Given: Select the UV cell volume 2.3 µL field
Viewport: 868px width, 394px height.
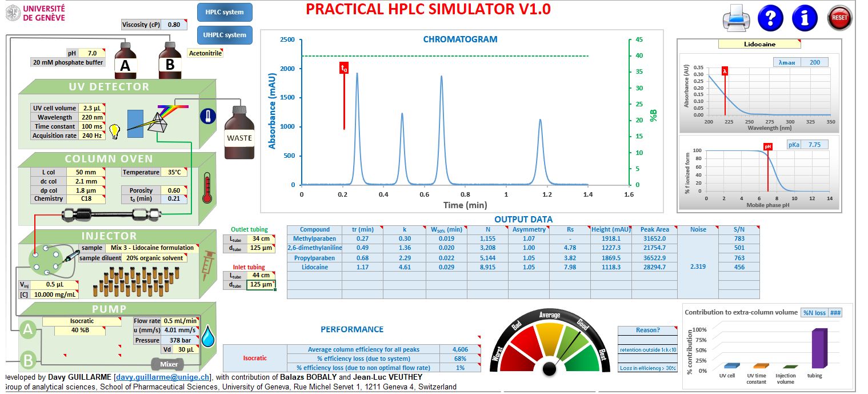Looking at the screenshot, I should coord(91,108).
